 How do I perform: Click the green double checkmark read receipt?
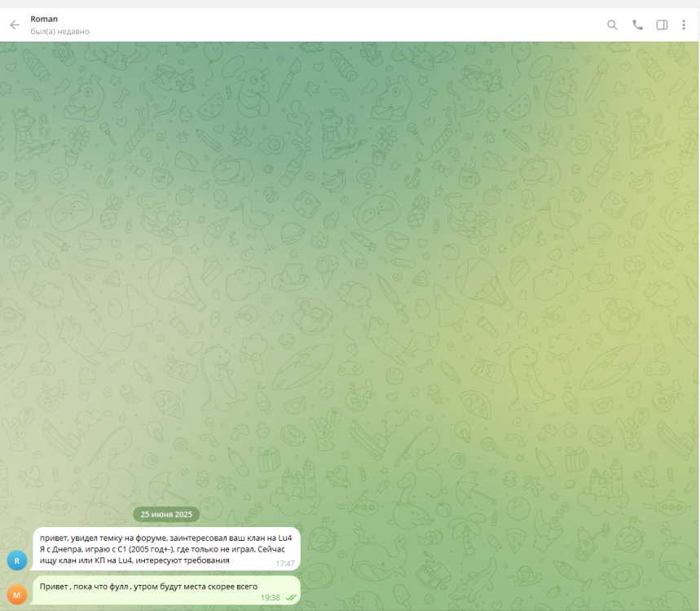pyautogui.click(x=289, y=596)
